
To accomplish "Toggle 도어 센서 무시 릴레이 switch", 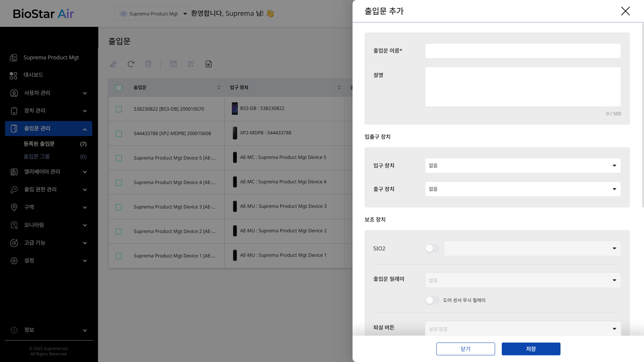I will coord(432,300).
